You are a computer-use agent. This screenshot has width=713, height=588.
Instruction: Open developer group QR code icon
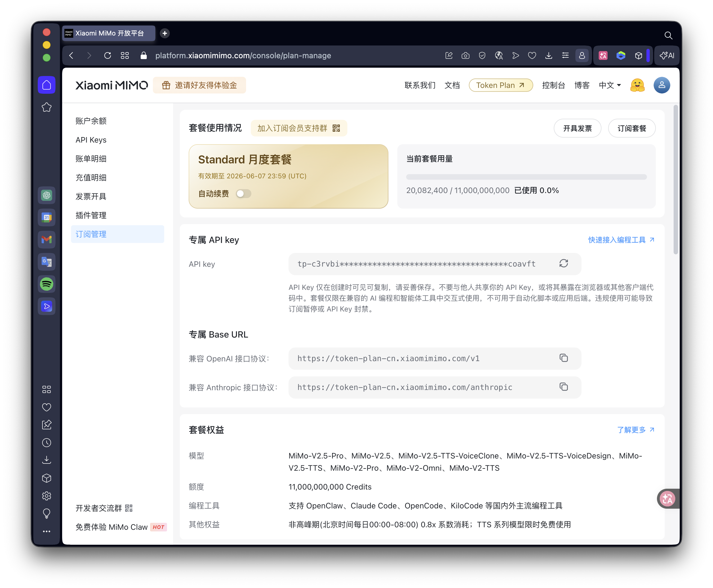coord(129,508)
